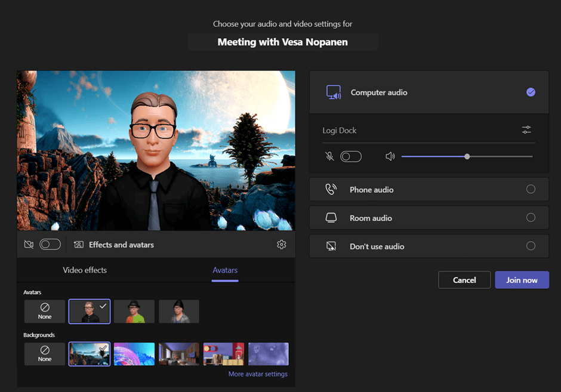This screenshot has width=561, height=392.
Task: Select the Room audio option
Action: (531, 218)
